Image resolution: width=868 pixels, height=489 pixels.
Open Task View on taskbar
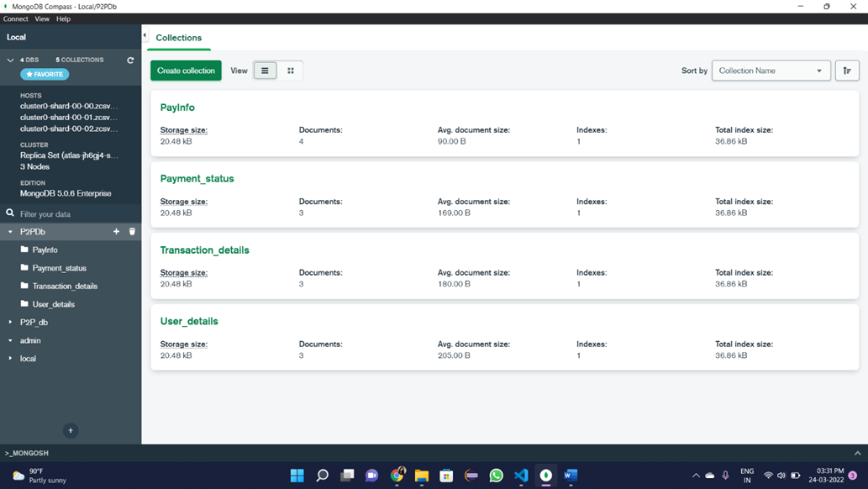[347, 476]
